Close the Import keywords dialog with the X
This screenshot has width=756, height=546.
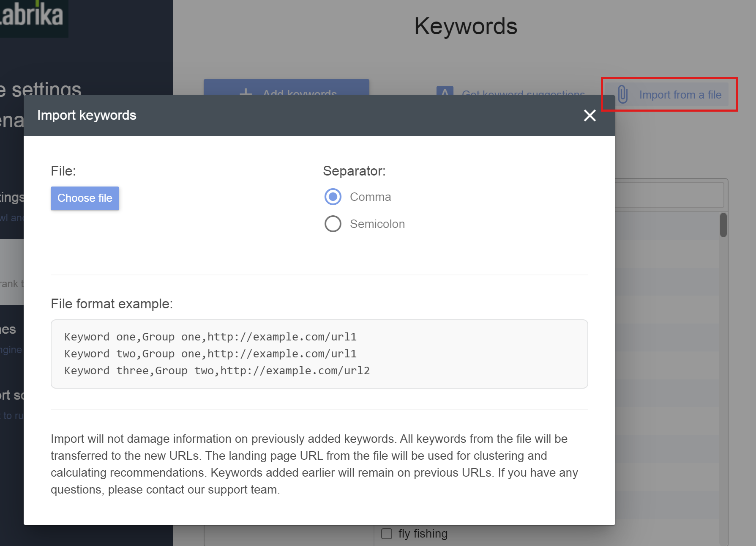(x=590, y=115)
